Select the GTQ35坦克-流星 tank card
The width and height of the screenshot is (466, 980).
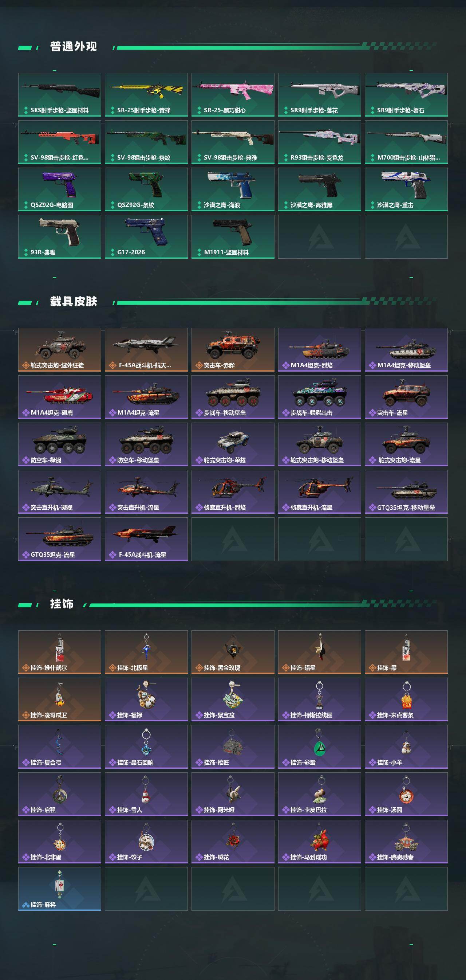(60, 539)
